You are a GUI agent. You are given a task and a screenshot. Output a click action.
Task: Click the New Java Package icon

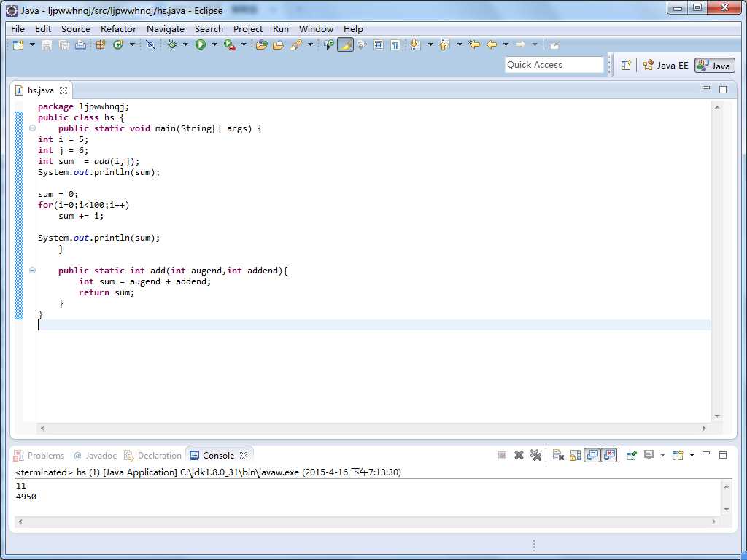coord(101,45)
